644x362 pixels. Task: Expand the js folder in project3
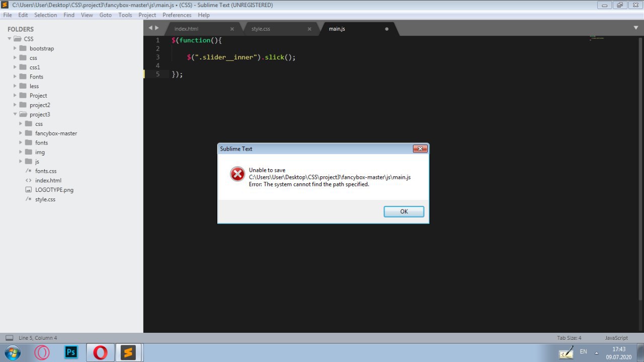coord(21,162)
